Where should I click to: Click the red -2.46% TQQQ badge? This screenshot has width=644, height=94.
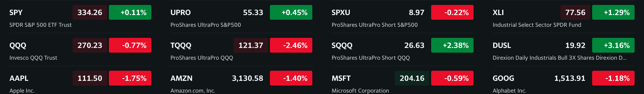(x=291, y=45)
